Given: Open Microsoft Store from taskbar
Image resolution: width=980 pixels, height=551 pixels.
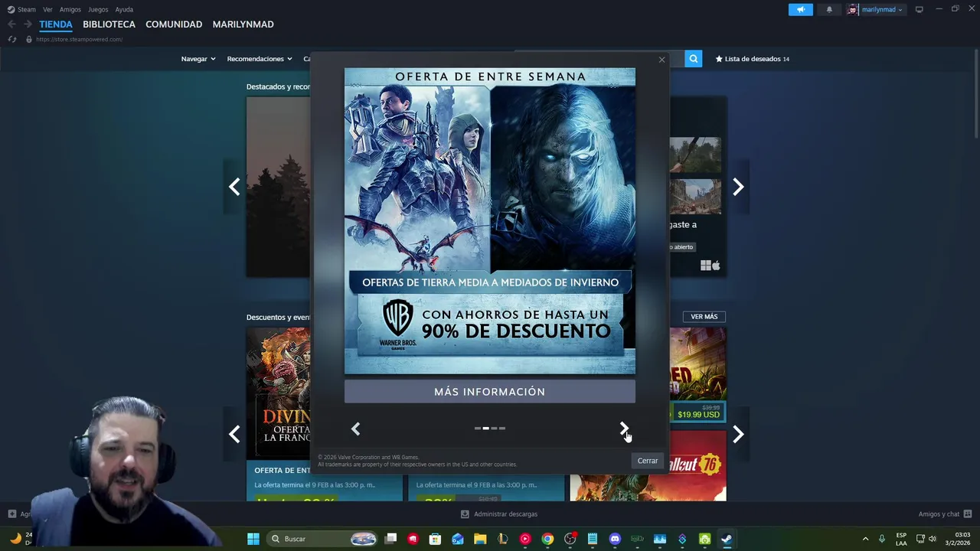Looking at the screenshot, I should pyautogui.click(x=435, y=539).
